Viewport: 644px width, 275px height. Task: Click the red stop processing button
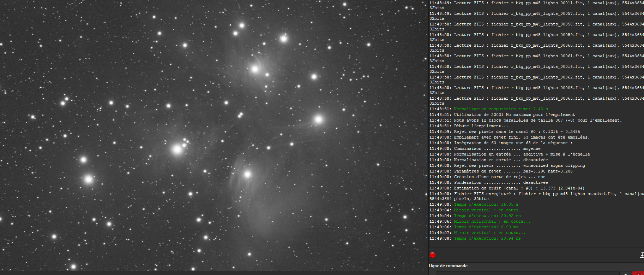(x=433, y=255)
